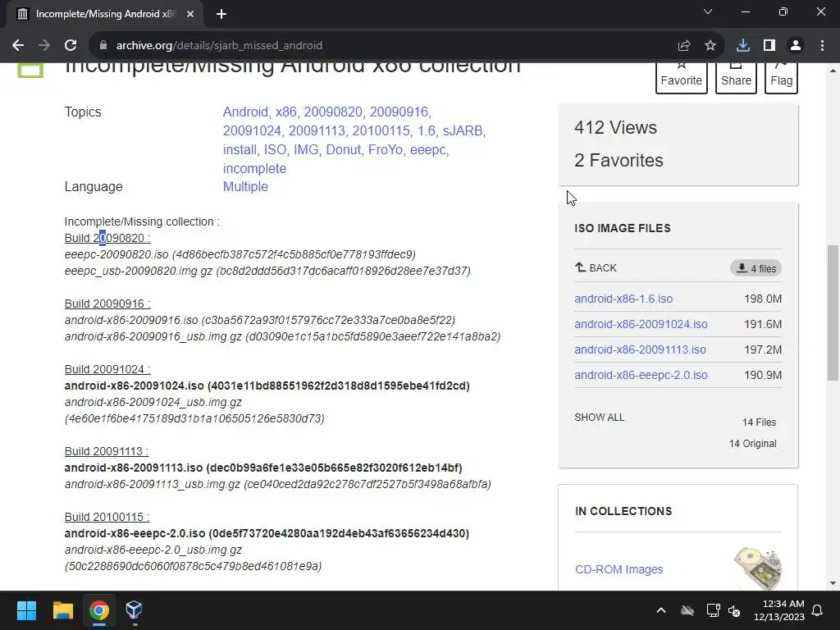Open the 20090820 topic link
The image size is (840, 630).
(333, 112)
